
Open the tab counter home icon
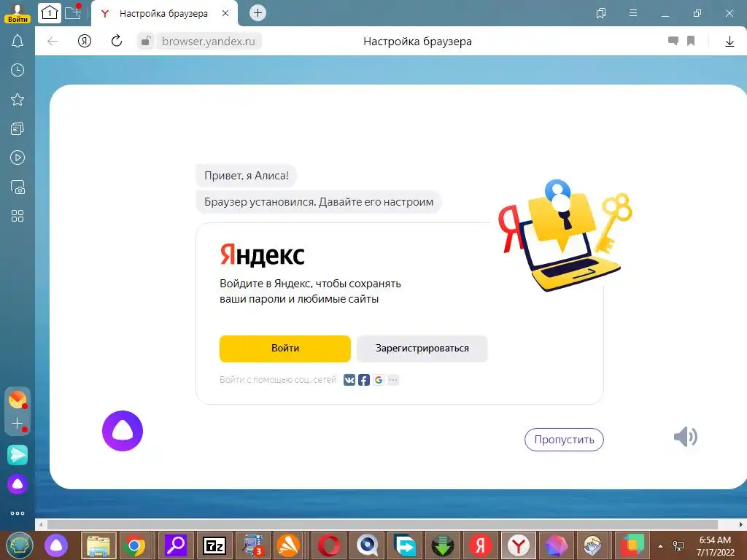point(50,13)
